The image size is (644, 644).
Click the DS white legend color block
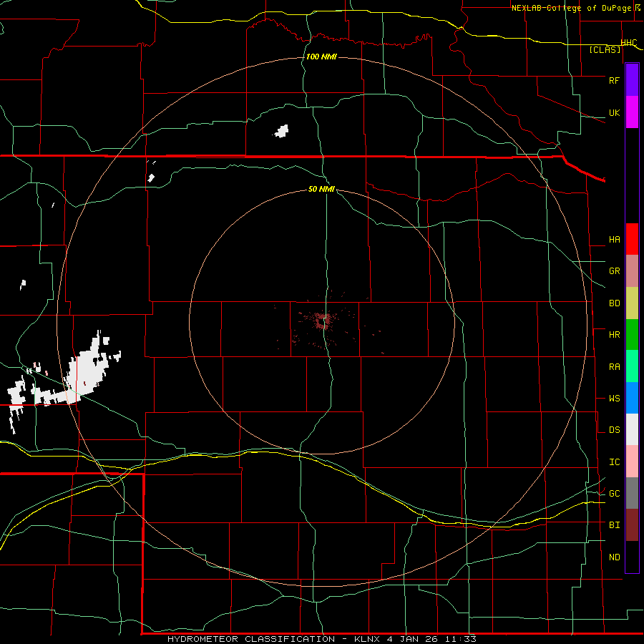click(x=632, y=429)
